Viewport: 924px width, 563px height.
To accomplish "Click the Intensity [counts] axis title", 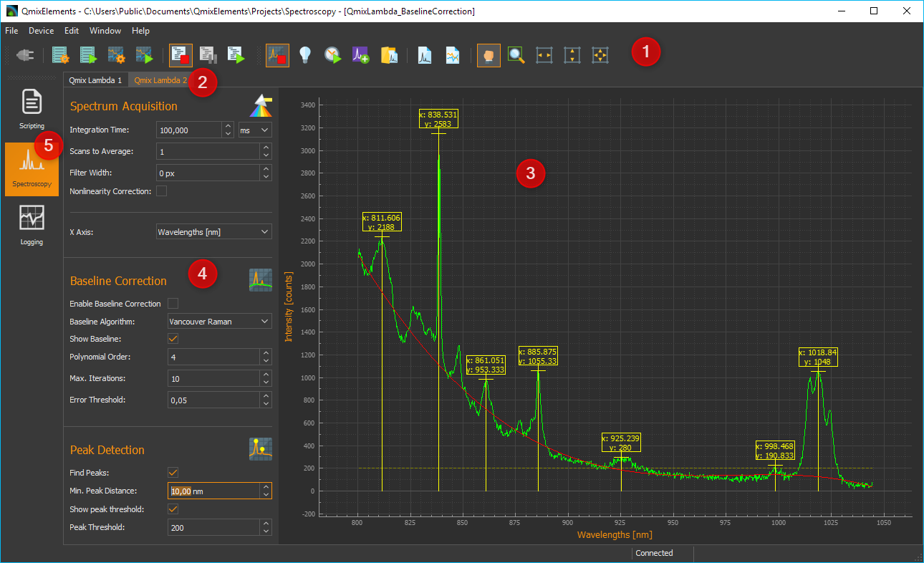I will point(289,306).
